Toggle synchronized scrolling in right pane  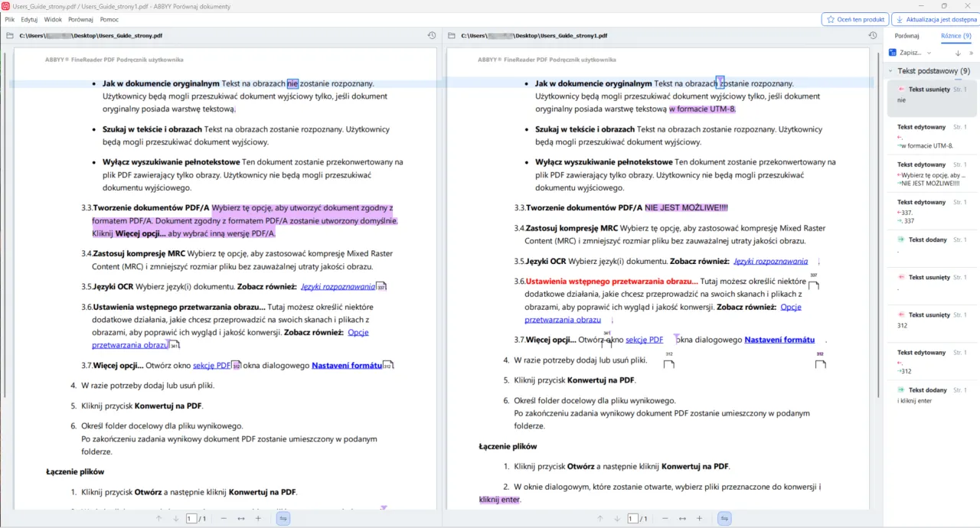point(724,519)
